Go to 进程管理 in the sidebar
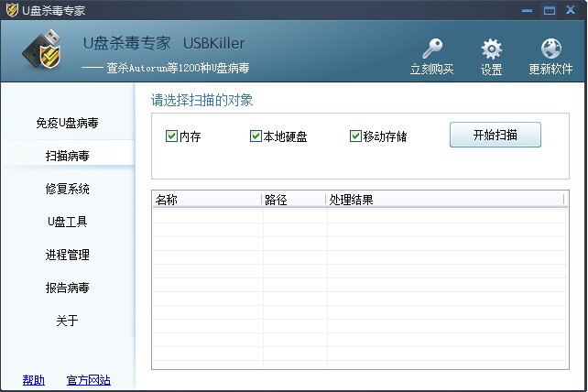The image size is (588, 392). [x=67, y=255]
